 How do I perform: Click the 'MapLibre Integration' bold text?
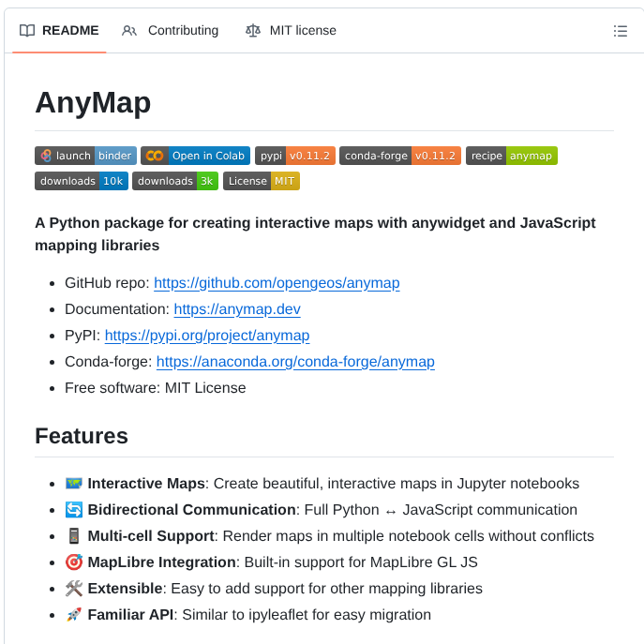pyautogui.click(x=162, y=562)
